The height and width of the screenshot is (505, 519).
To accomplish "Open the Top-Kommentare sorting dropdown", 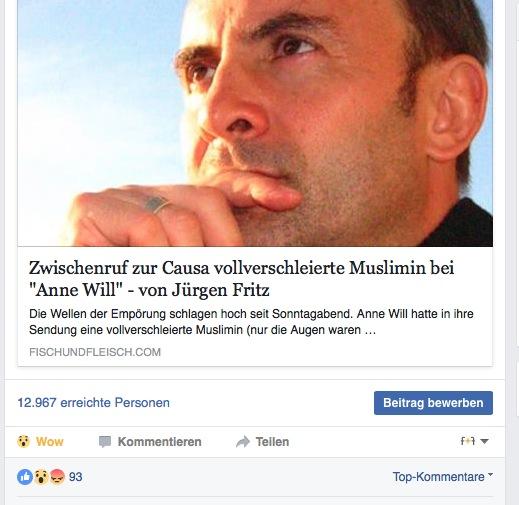I will [x=442, y=477].
